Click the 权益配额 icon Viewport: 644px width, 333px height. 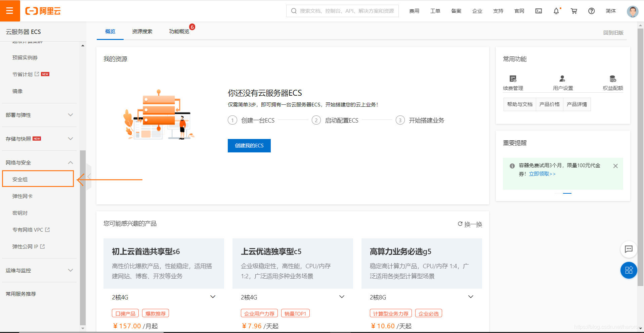pos(613,79)
